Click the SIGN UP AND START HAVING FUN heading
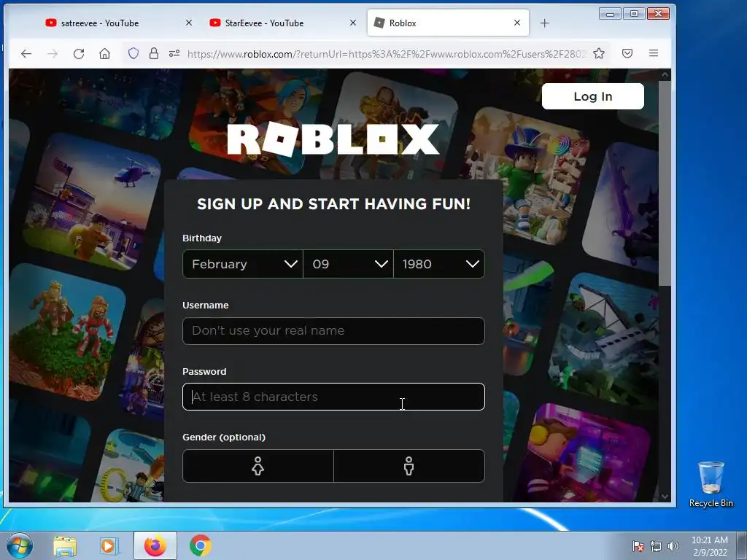This screenshot has width=747, height=560. (333, 204)
